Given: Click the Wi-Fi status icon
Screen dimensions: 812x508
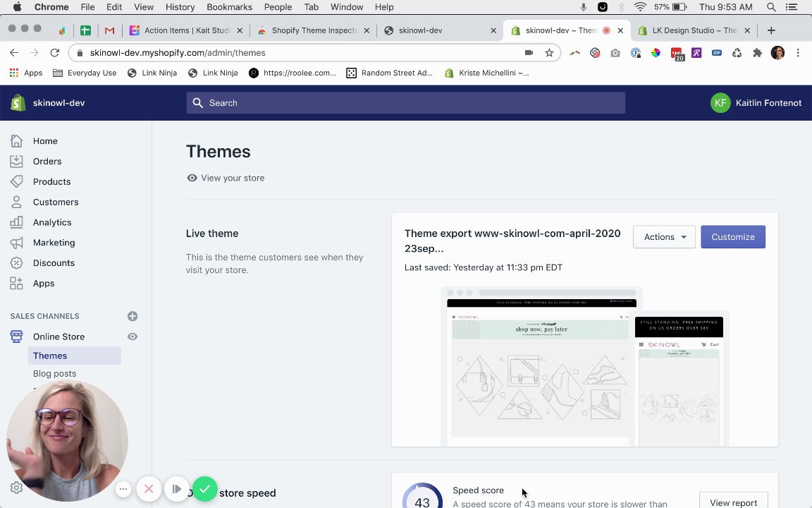Looking at the screenshot, I should point(640,7).
